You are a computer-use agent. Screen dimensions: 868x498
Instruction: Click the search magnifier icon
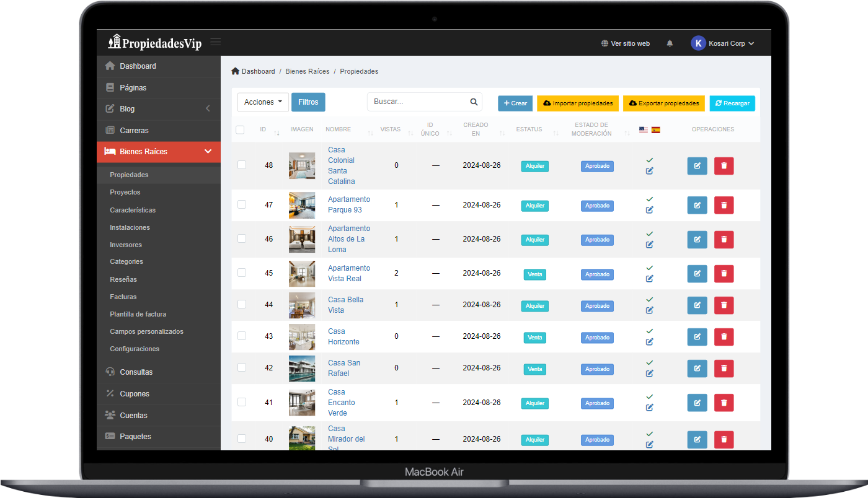[x=474, y=102]
